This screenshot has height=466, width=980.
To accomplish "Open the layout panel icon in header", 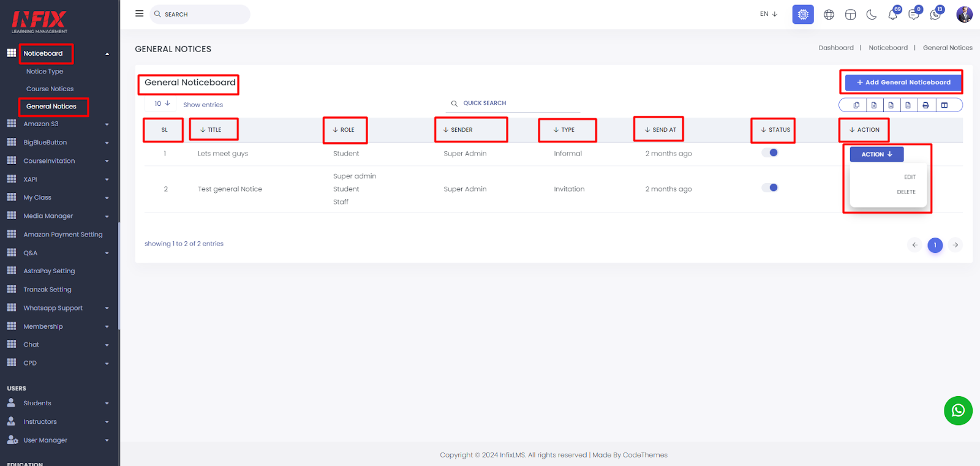I will [x=850, y=14].
